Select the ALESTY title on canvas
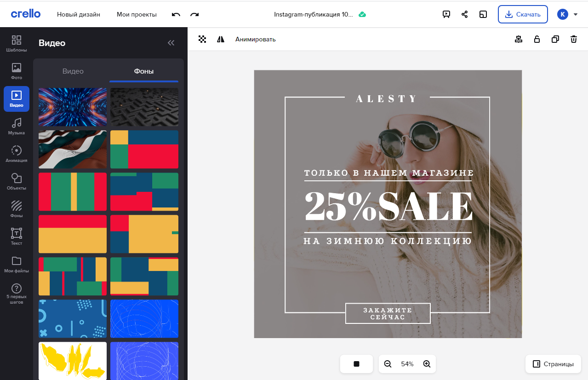The image size is (588, 380). 387,98
